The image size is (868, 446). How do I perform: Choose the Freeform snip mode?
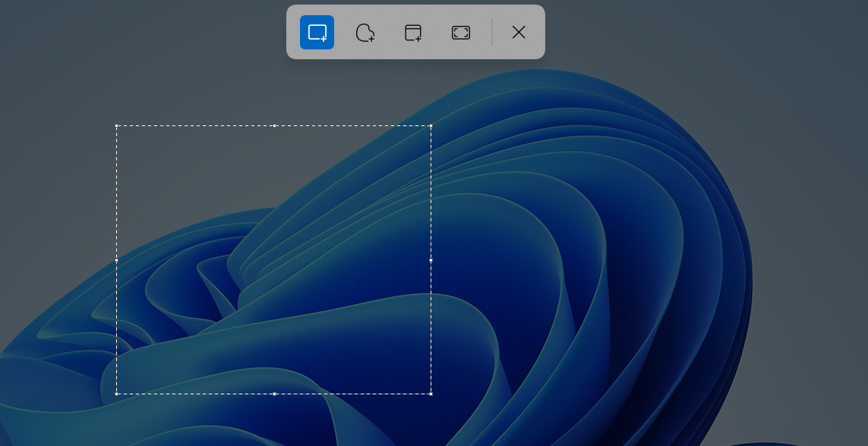click(365, 32)
